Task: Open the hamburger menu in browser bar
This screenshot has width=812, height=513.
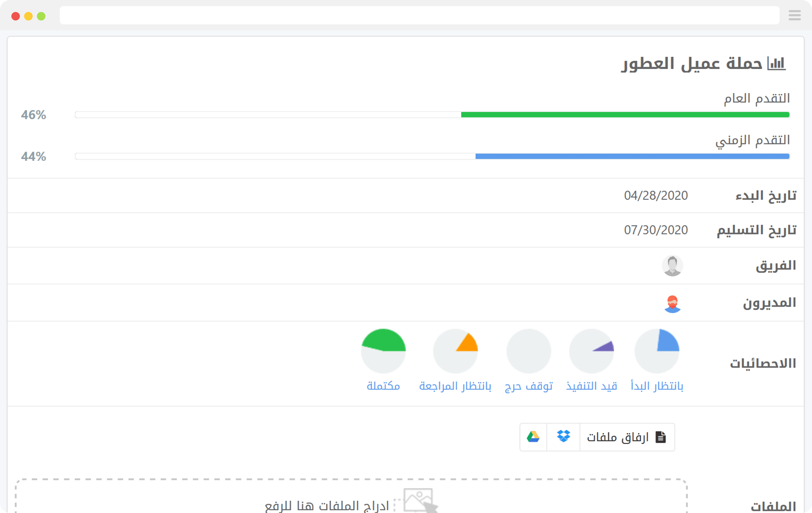Action: point(794,16)
